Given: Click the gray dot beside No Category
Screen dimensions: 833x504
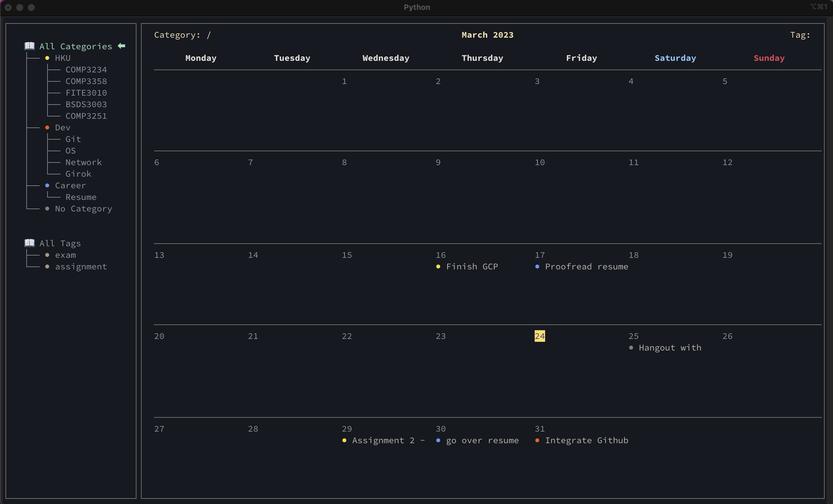Looking at the screenshot, I should (47, 209).
